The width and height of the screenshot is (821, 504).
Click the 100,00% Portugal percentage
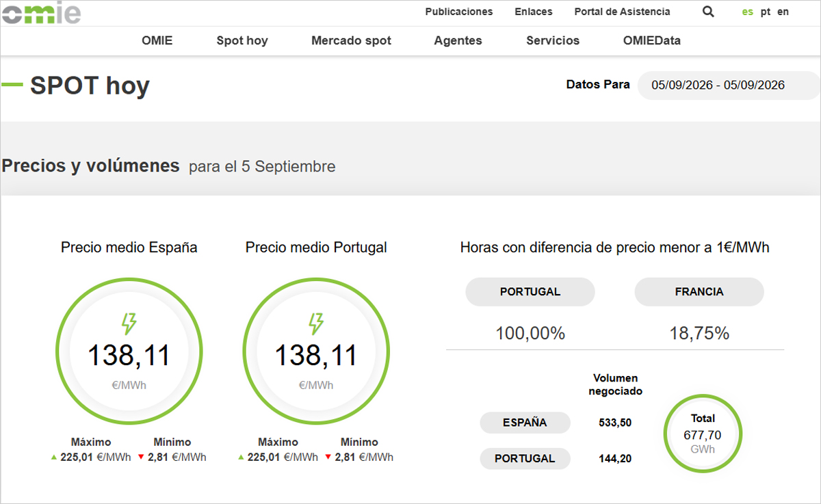click(x=530, y=334)
